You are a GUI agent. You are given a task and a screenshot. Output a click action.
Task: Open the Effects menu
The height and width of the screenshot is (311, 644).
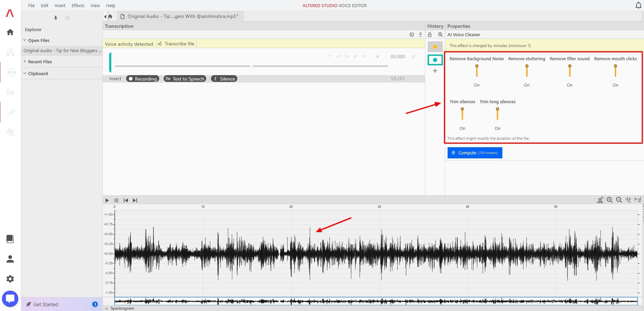(78, 5)
